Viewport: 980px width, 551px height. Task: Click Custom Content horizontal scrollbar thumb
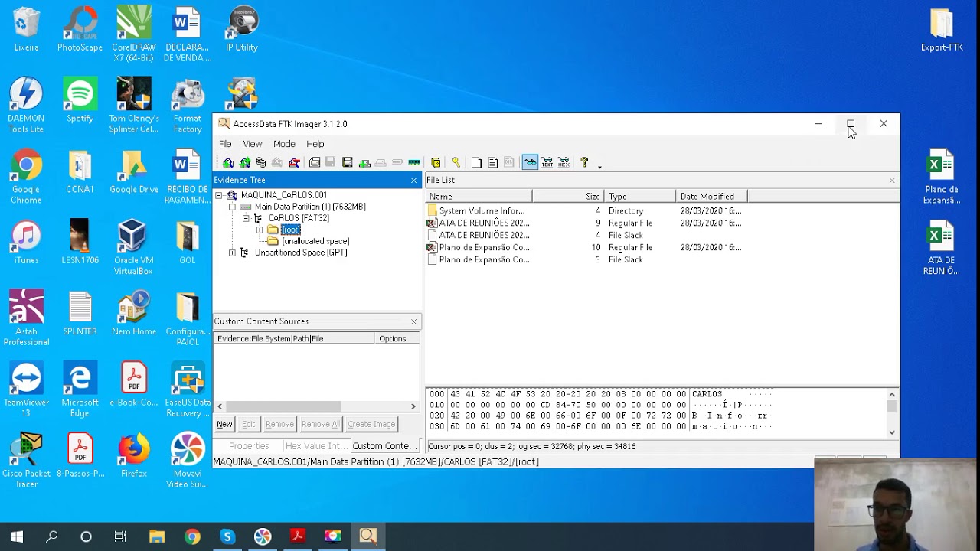tap(283, 406)
